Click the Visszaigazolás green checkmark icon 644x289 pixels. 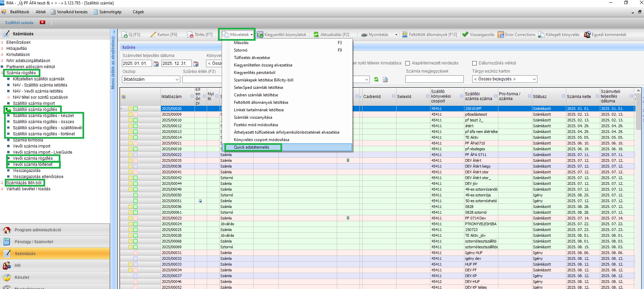[x=465, y=35]
